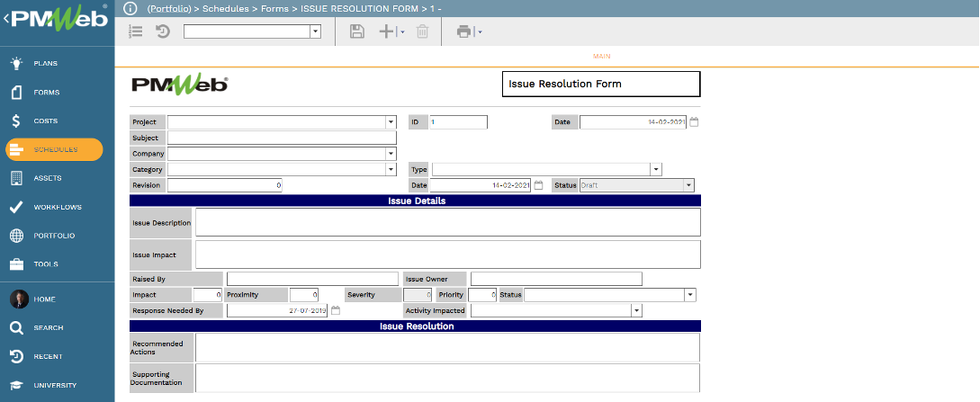
Task: Click the PMWeb logo on the form
Action: point(180,84)
